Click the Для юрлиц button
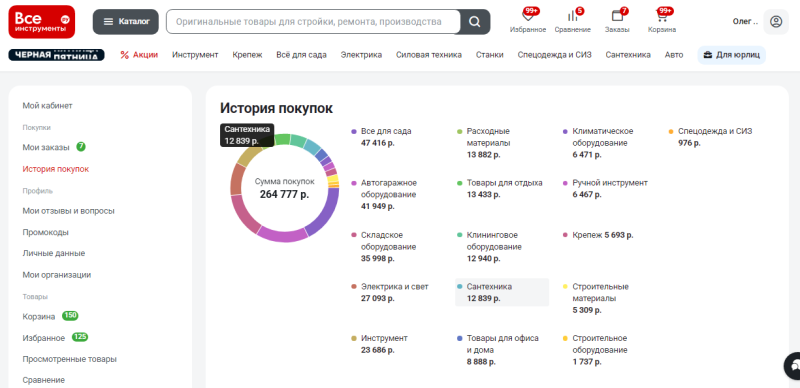The width and height of the screenshot is (800, 388). [x=732, y=55]
